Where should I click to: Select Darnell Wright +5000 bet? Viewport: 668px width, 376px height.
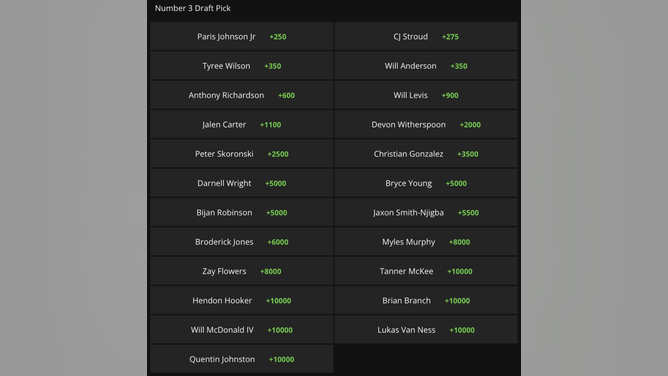[x=242, y=184]
